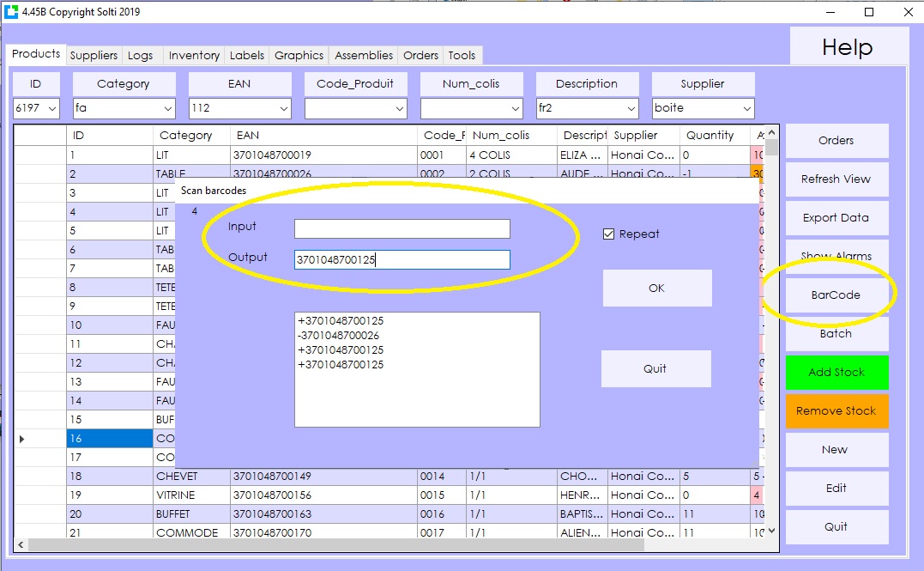This screenshot has height=571, width=924.
Task: Click the Remove Stock button
Action: (x=836, y=410)
